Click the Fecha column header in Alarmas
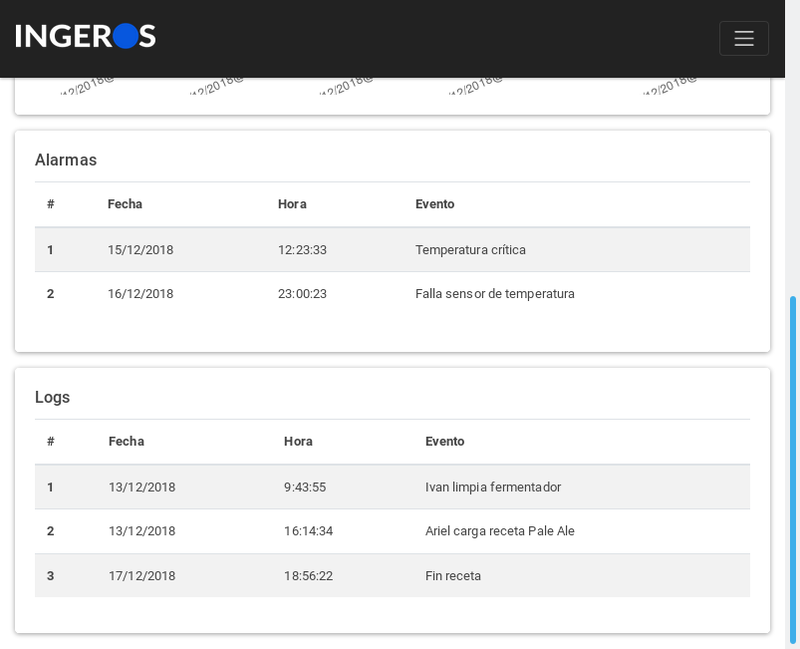Screen dimensions: 800x649 tap(125, 204)
